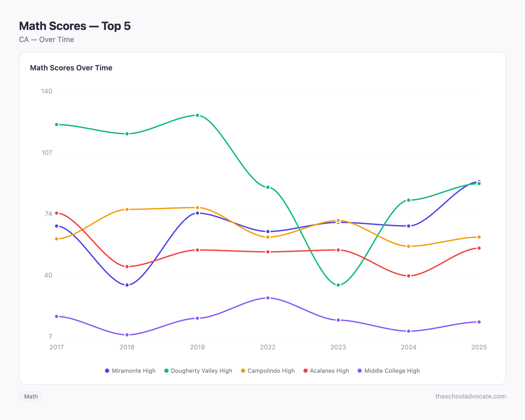Open the Math category filter
Screen dimensions: 525x420
[x=31, y=396]
